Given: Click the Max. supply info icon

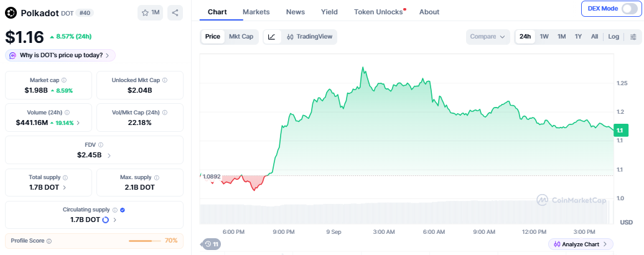Looking at the screenshot, I should tap(156, 178).
